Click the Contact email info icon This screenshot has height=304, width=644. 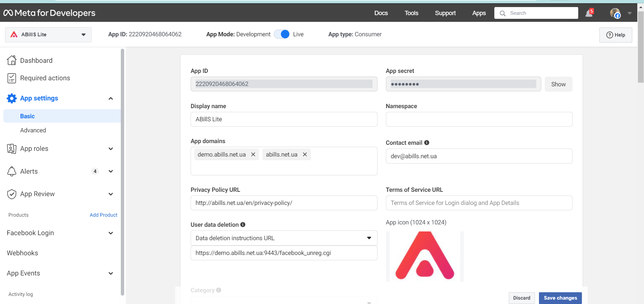(427, 142)
